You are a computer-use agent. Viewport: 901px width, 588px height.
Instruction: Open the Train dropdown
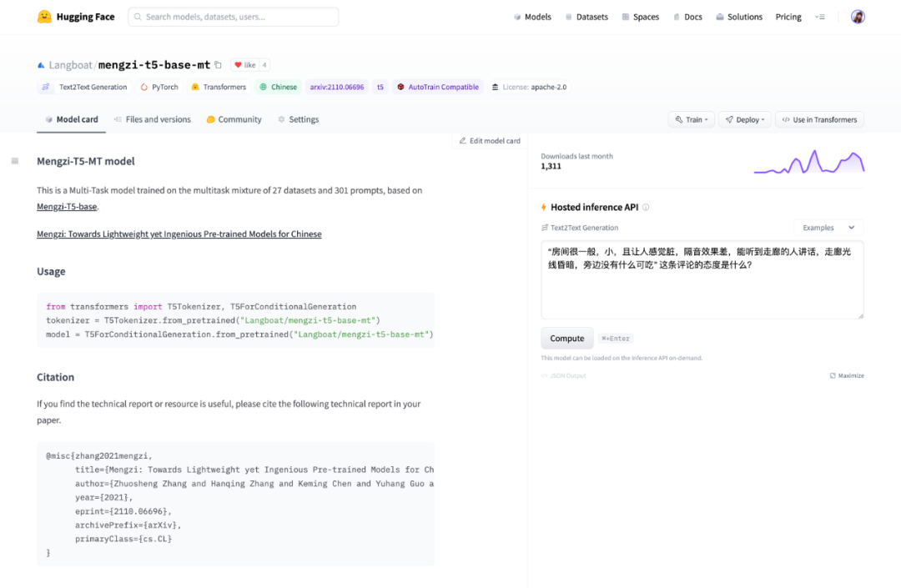click(x=692, y=120)
